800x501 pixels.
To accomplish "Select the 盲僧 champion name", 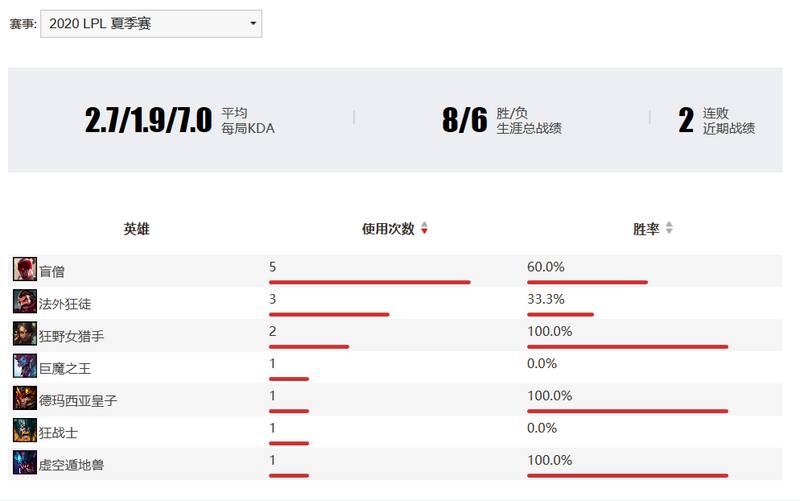I will (x=52, y=271).
